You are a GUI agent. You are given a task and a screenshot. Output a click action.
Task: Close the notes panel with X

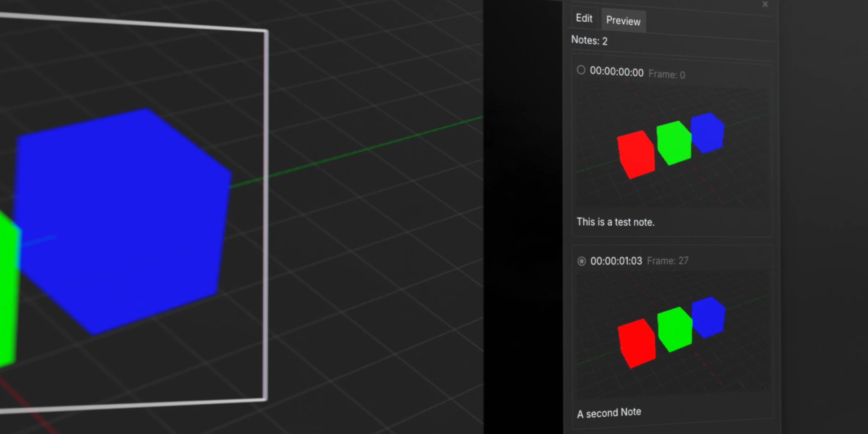click(765, 4)
